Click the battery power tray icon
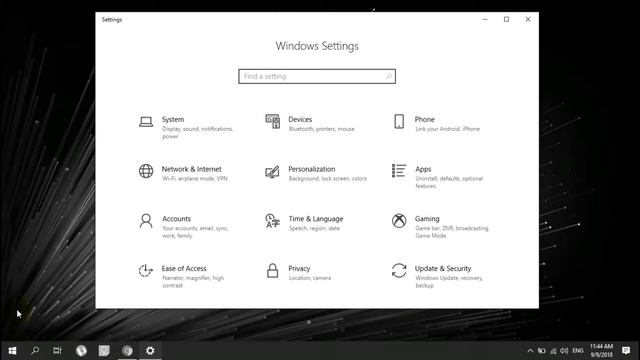Image resolution: width=640 pixels, height=360 pixels. point(542,351)
